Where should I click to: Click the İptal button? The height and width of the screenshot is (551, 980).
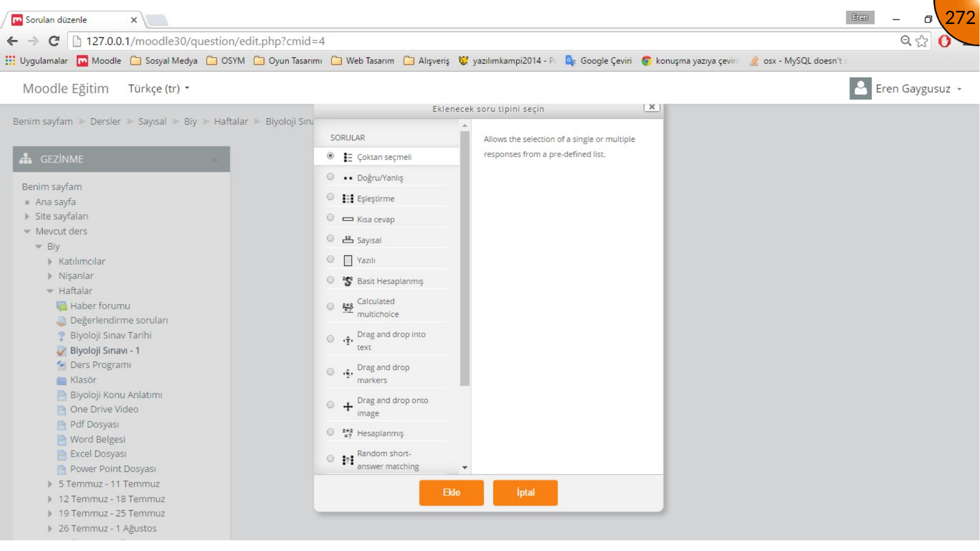tap(525, 493)
